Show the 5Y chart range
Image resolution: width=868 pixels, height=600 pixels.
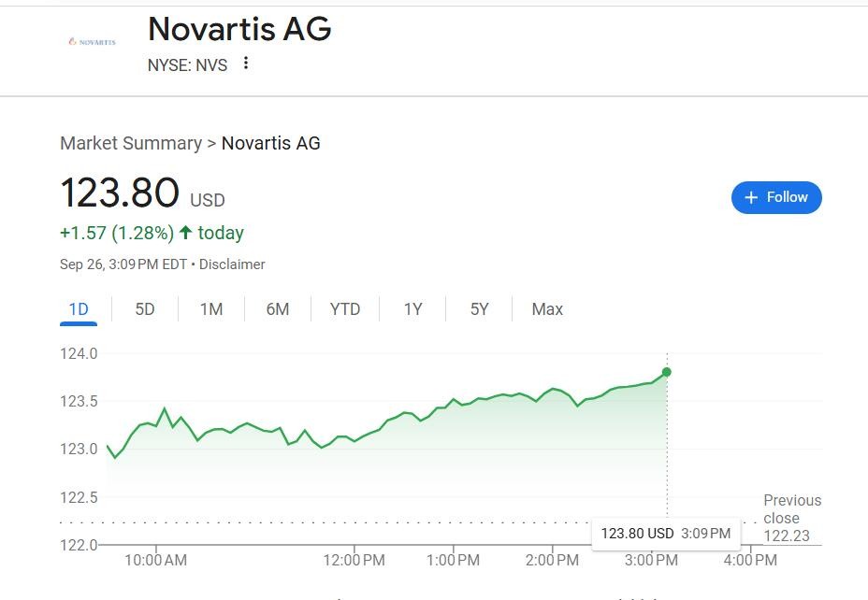click(479, 309)
